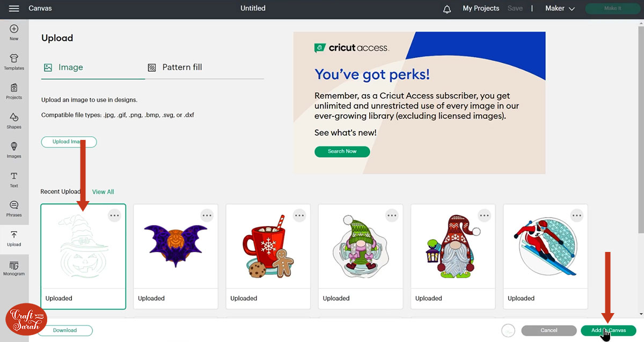Open the Images library
Screen dimensions: 644x342
(x=14, y=150)
